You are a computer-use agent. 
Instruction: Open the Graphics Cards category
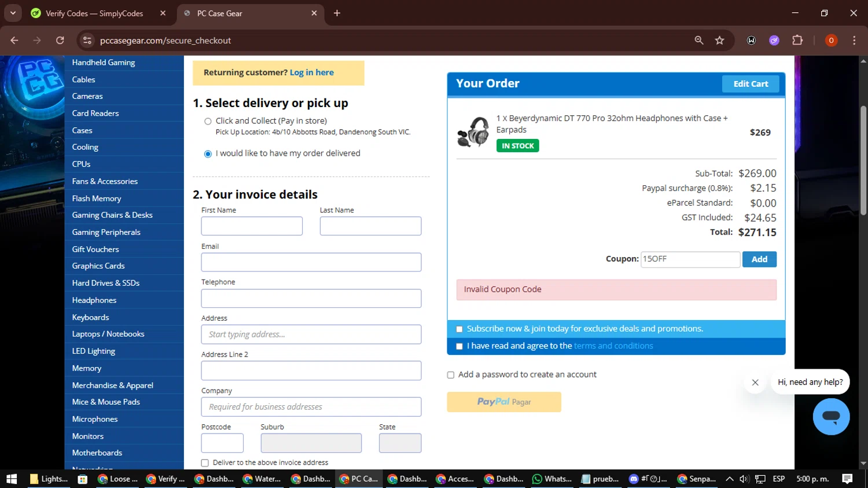coord(98,266)
